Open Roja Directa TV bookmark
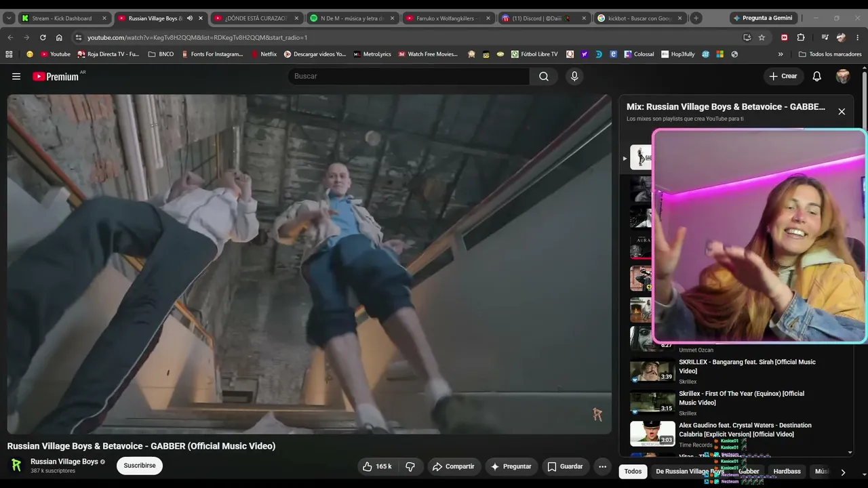 click(x=108, y=54)
